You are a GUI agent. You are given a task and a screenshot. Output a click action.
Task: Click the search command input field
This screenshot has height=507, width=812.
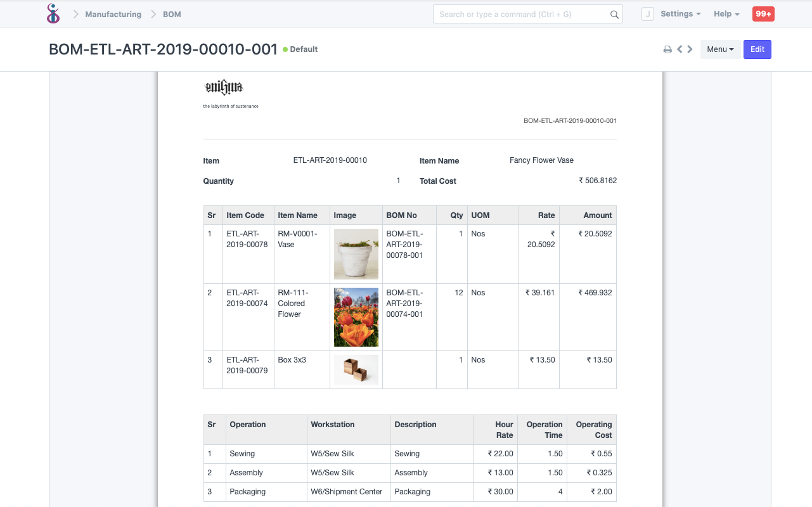520,13
